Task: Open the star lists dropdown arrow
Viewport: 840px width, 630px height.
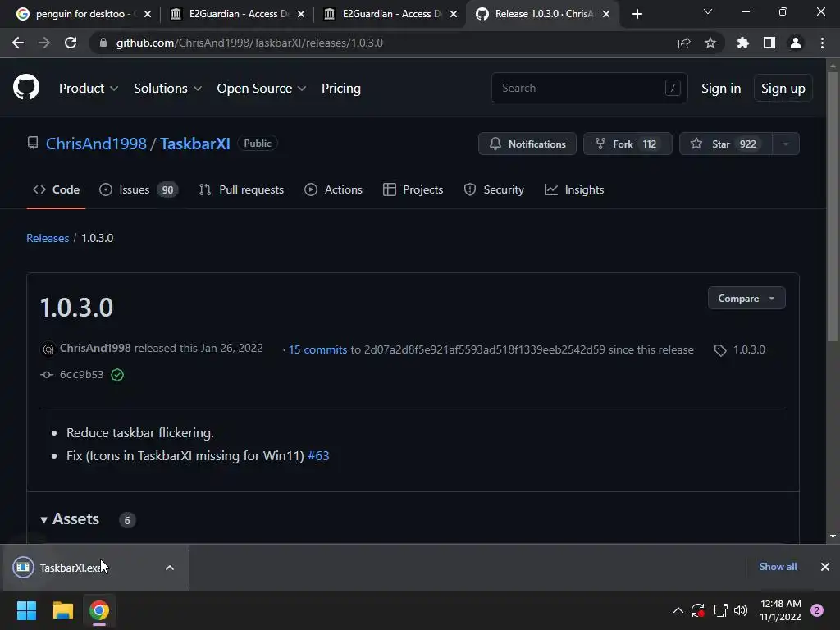Action: (x=786, y=144)
